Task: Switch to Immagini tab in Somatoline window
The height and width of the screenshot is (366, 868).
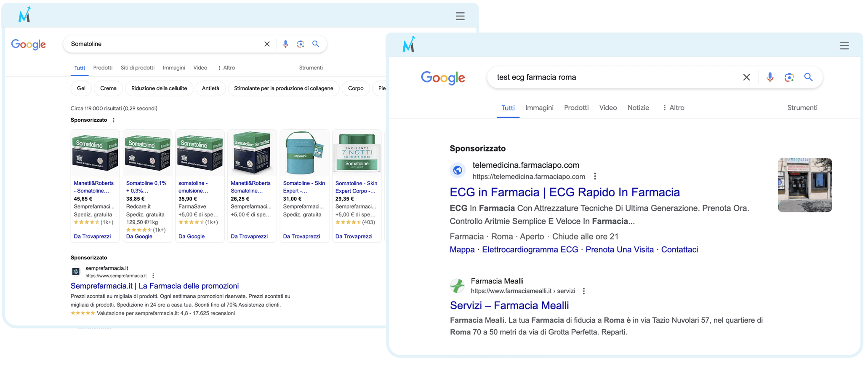Action: tap(174, 68)
